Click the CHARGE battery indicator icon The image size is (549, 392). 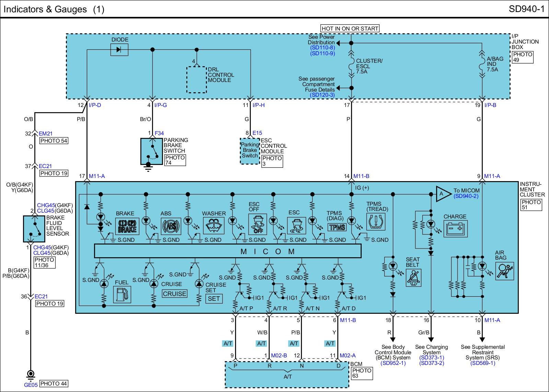[455, 229]
